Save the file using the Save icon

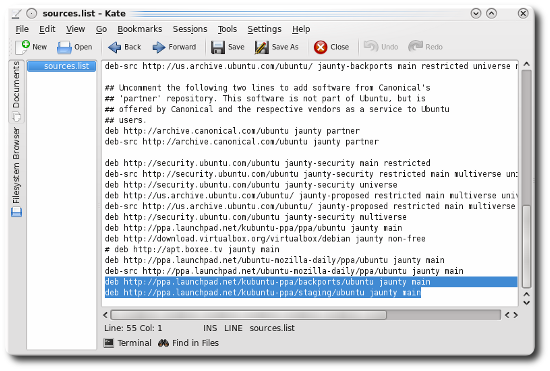click(x=218, y=47)
